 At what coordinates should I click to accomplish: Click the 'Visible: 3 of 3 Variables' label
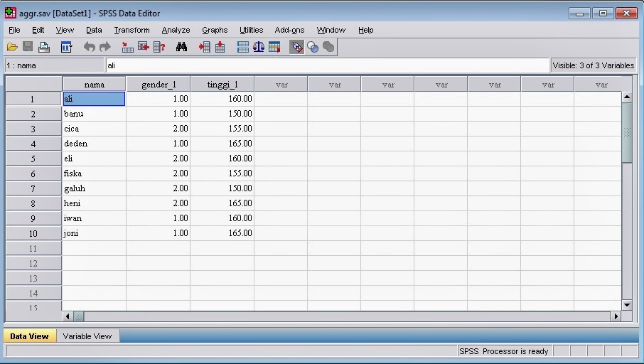pos(593,65)
